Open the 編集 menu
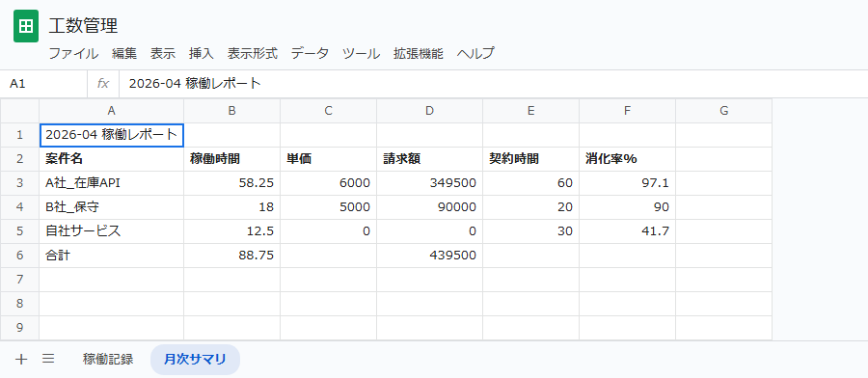This screenshot has height=378, width=868. tap(124, 54)
